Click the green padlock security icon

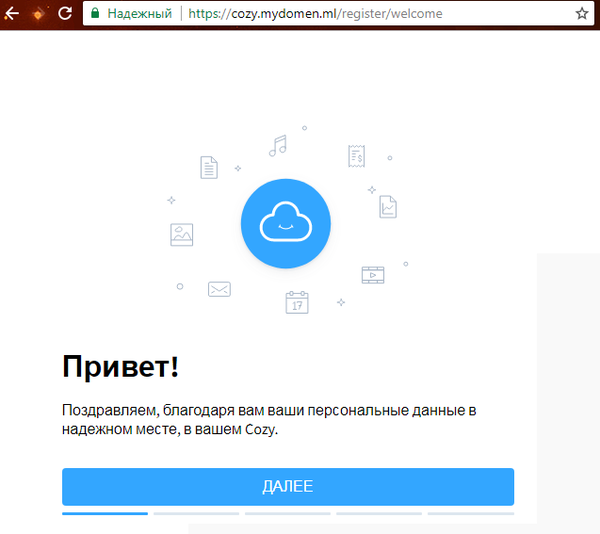[x=95, y=13]
